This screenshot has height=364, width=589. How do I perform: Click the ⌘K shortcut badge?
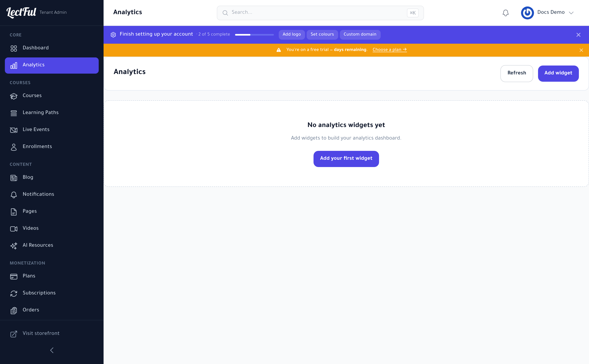click(x=412, y=13)
